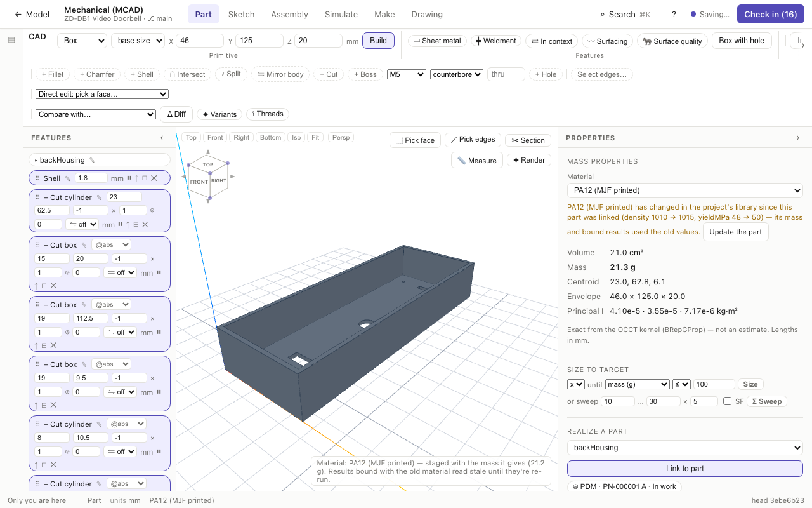Click the rename pencil on the Shell feature
Screen dimensions: 812x508
tap(68, 178)
